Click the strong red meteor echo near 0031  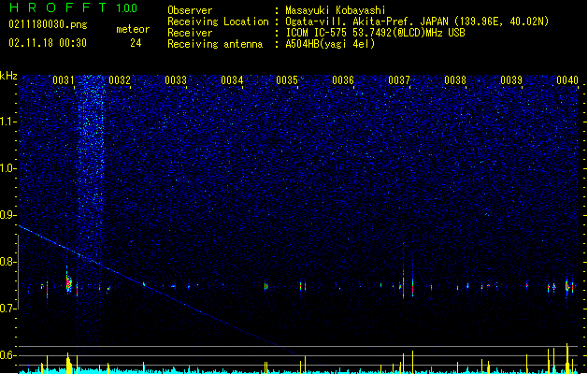tap(68, 284)
